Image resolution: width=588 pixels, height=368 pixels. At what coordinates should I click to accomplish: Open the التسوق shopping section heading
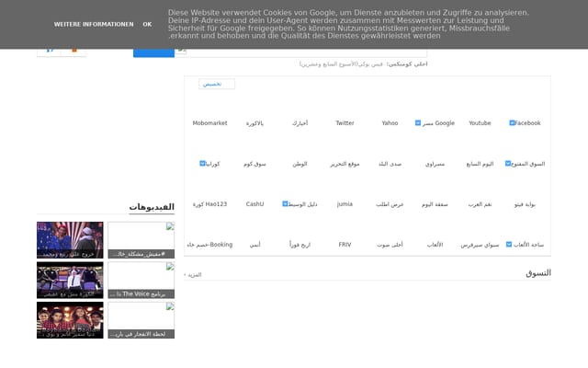(538, 273)
